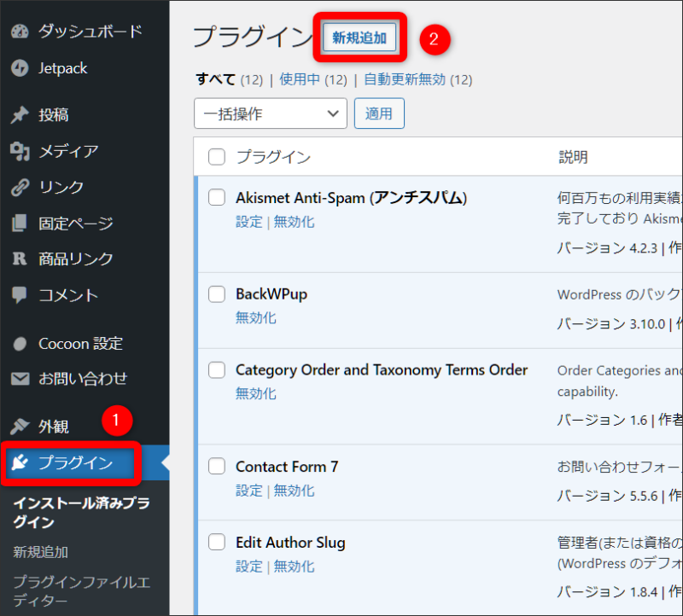Open リンク sidebar menu
Image resolution: width=683 pixels, height=616 pixels.
pyautogui.click(x=61, y=187)
